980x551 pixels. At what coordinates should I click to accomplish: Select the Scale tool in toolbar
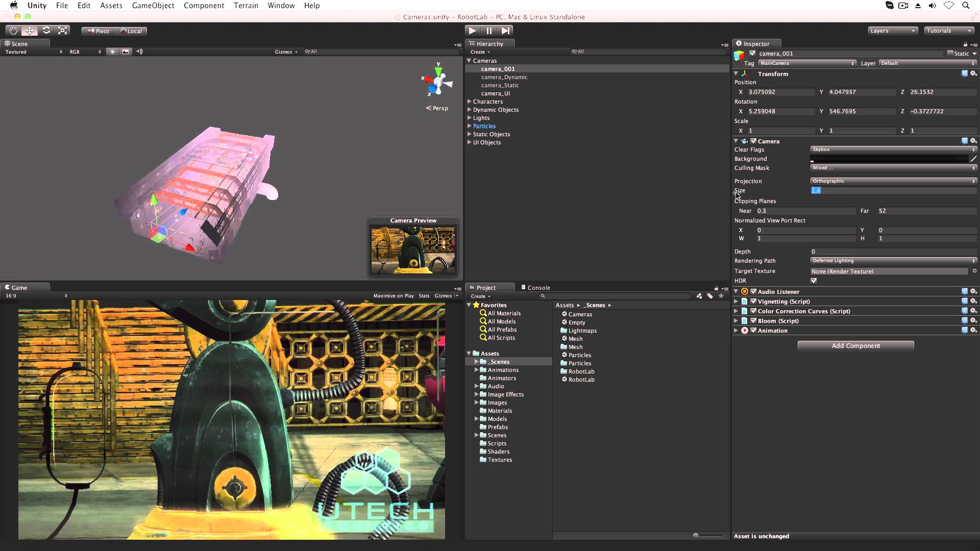coord(62,31)
